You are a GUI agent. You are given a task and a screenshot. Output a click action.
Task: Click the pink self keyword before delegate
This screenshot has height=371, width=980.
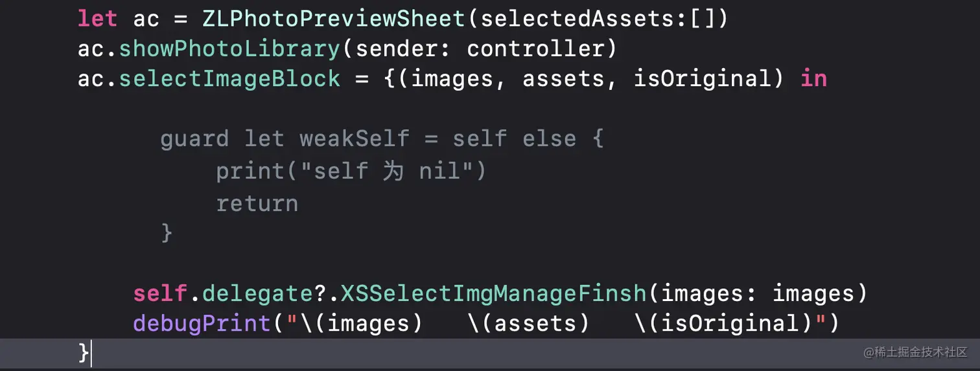click(161, 293)
